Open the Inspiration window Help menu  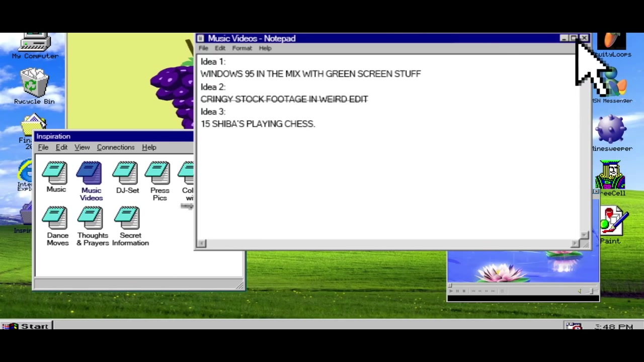[149, 147]
